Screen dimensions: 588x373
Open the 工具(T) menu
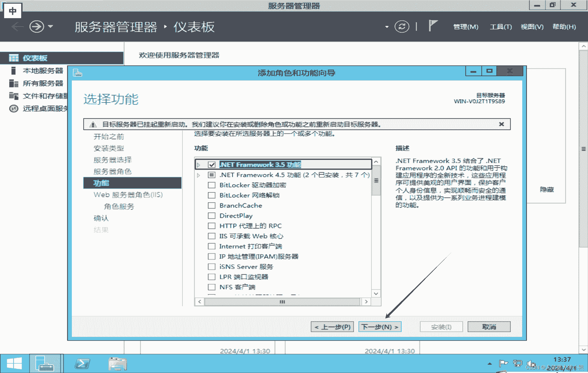click(501, 26)
